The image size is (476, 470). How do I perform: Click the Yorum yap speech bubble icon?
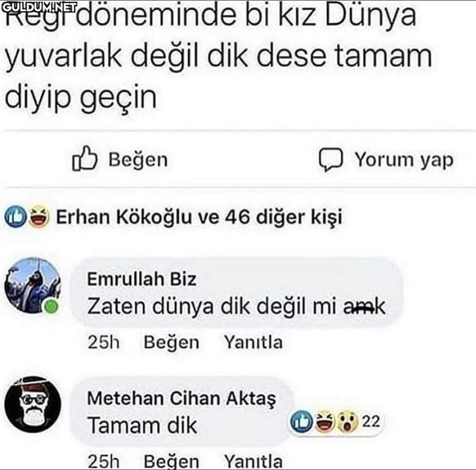[331, 160]
